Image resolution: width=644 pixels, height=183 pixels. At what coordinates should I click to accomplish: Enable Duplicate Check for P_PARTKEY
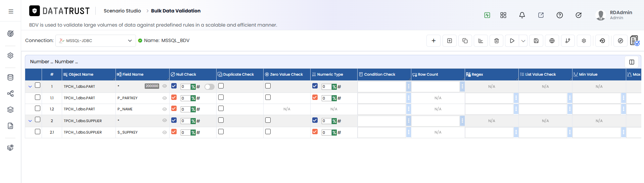point(221,97)
